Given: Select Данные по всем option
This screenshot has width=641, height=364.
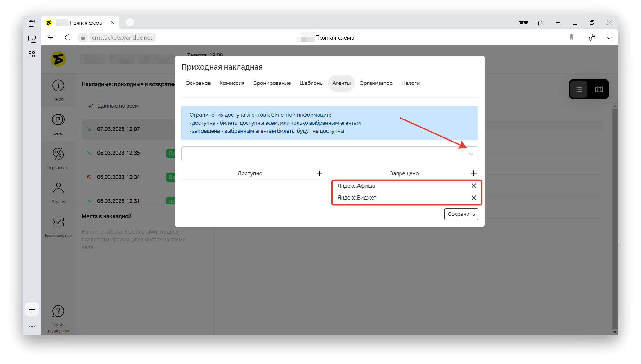Looking at the screenshot, I should 118,106.
